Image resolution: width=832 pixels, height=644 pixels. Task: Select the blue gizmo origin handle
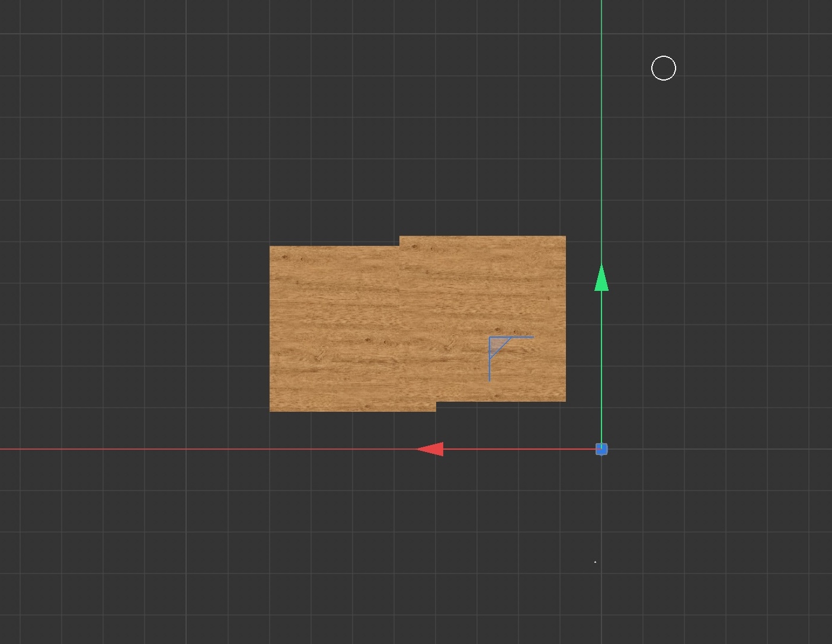point(601,449)
